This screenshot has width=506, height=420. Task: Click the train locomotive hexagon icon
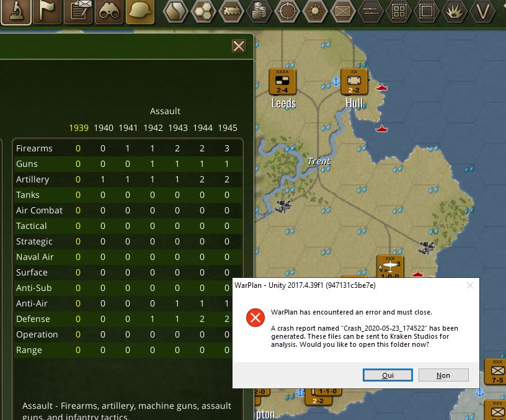231,11
